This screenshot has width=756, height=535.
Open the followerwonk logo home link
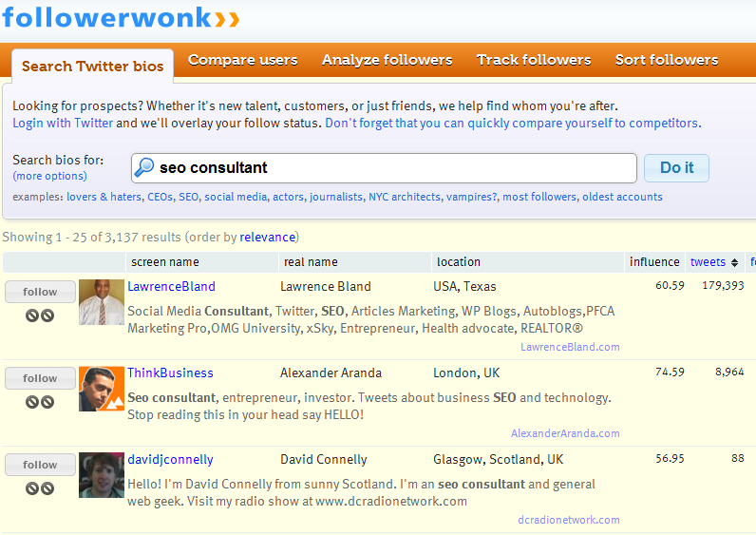click(x=121, y=18)
